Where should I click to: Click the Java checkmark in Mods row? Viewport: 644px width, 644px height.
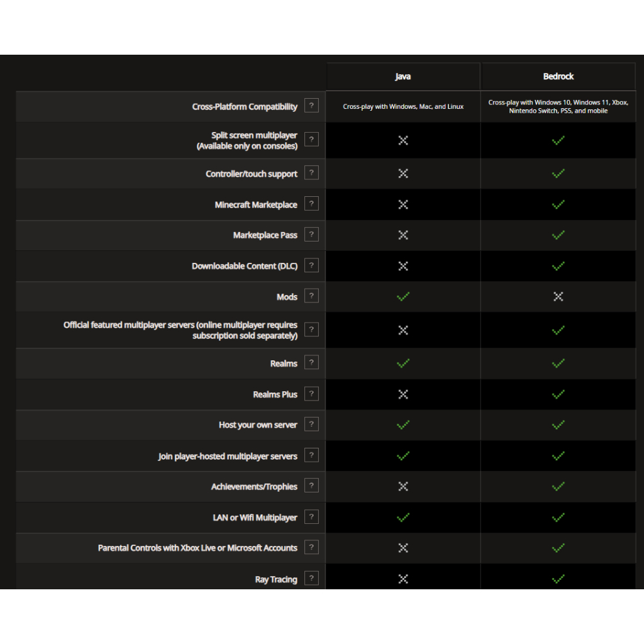coord(403,296)
